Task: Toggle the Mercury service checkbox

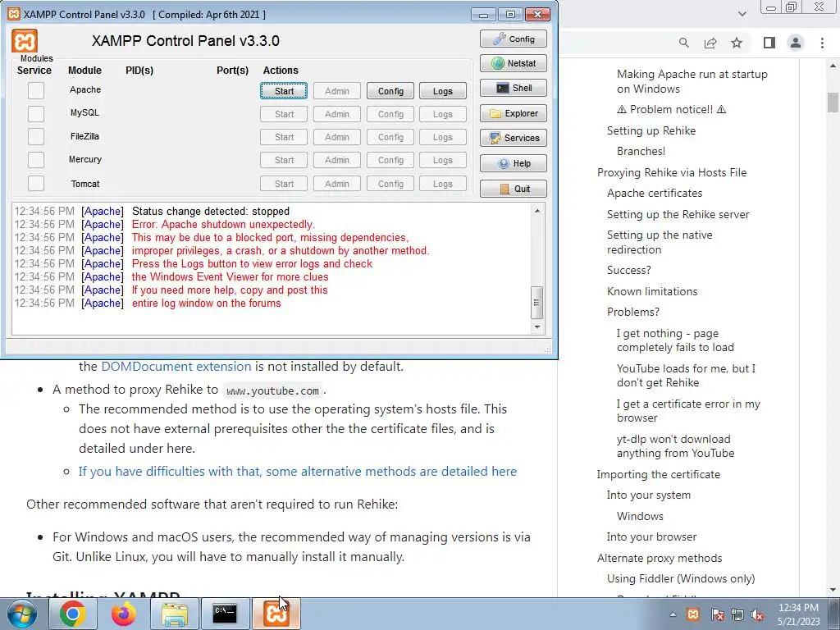Action: click(x=36, y=160)
